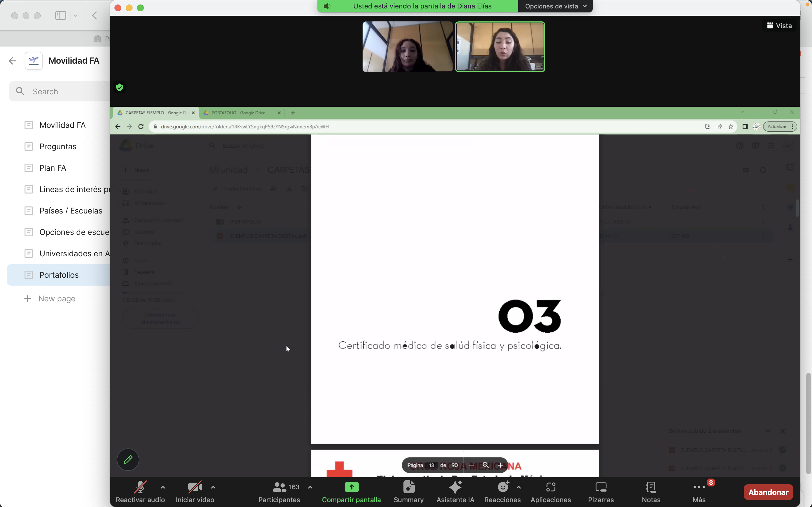Viewport: 812px width, 507px height.
Task: Click the green annotation pencil button
Action: point(128,459)
